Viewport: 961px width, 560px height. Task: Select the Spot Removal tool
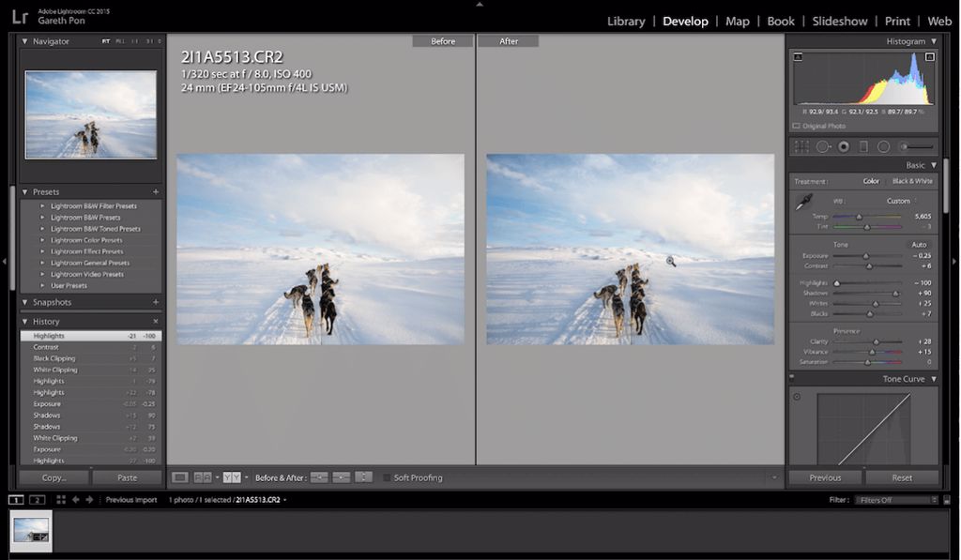pos(823,146)
